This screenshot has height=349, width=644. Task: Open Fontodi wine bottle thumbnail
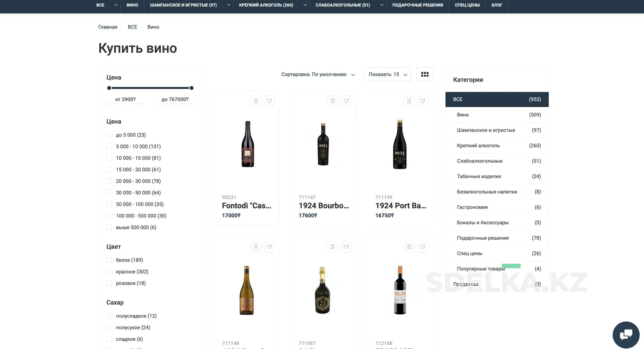click(247, 144)
